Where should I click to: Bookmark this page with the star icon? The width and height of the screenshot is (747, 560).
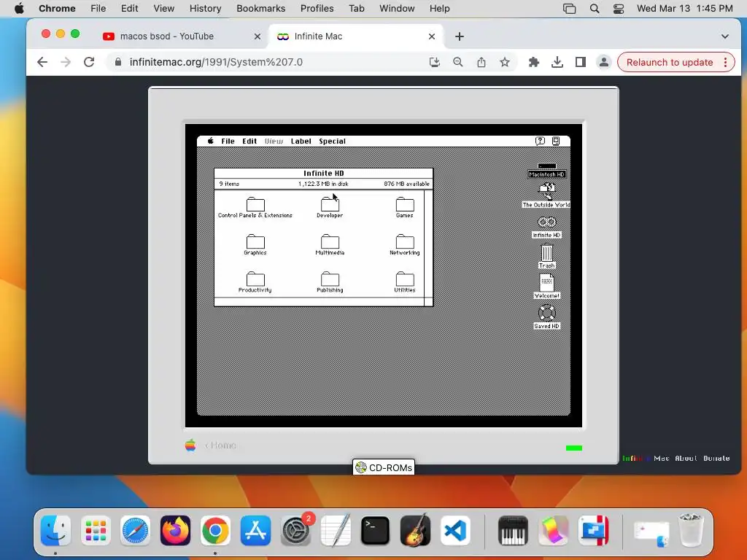[x=505, y=62]
